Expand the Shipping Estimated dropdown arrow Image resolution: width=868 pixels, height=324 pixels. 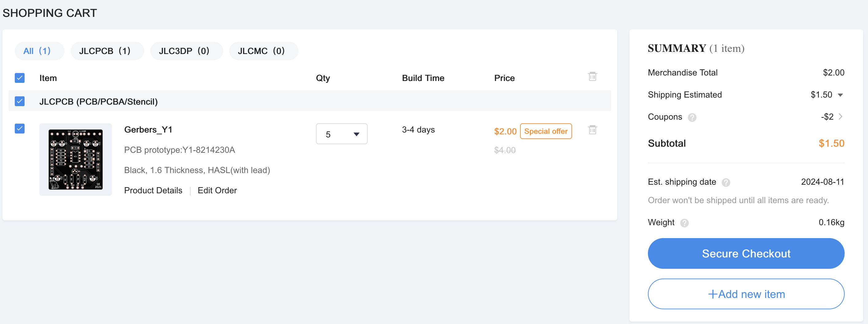840,95
